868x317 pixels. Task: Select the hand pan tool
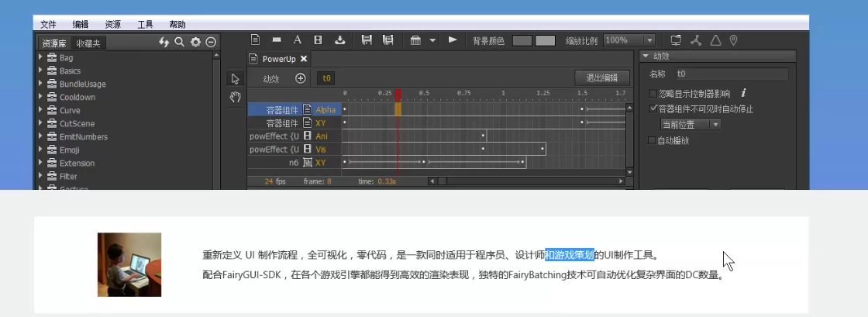click(x=236, y=98)
